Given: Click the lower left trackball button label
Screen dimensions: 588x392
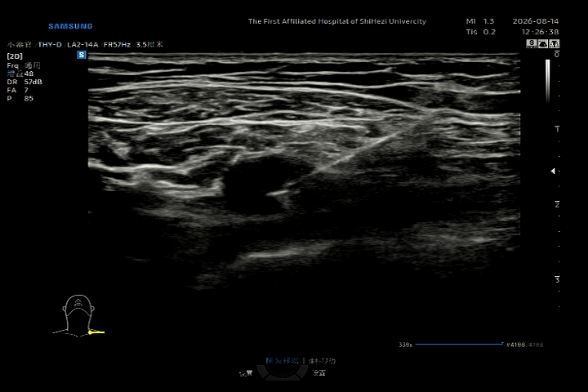Looking at the screenshot, I should point(246,373).
